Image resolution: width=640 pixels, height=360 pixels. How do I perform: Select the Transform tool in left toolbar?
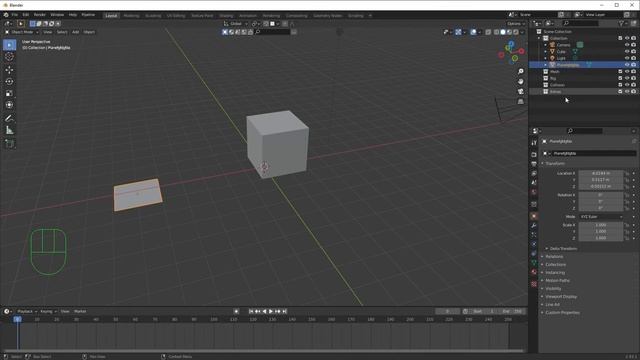click(x=9, y=105)
